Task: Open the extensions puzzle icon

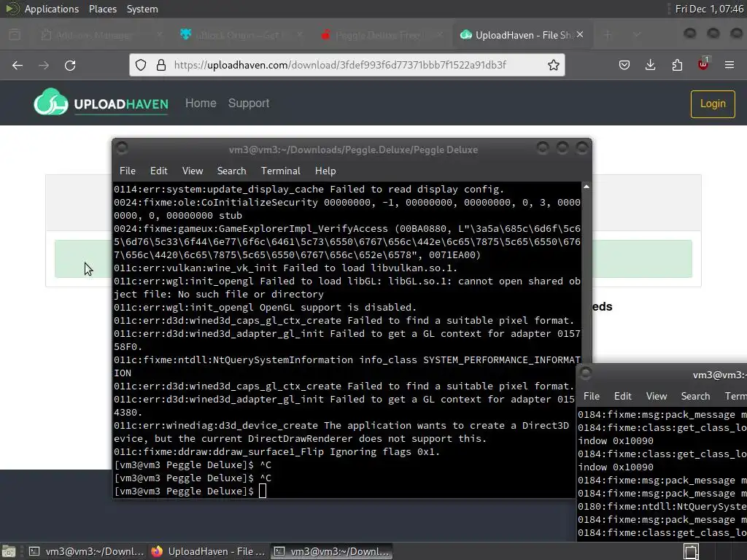Action: click(x=677, y=65)
